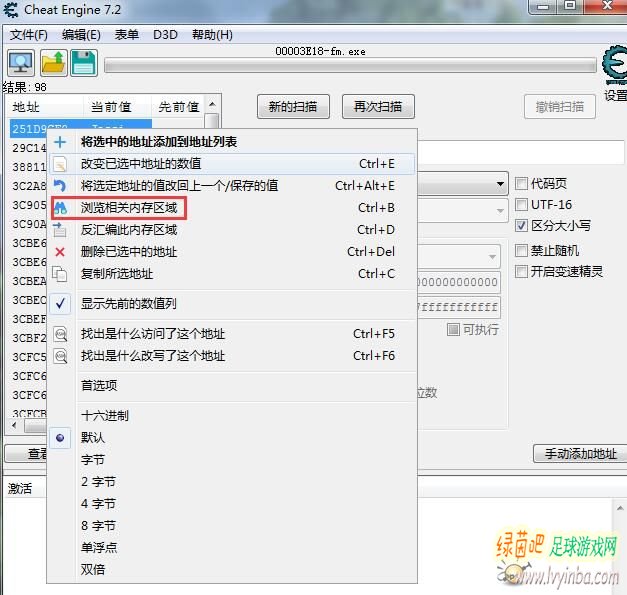
Task: Enable the 开启变速精灵 checkbox
Action: (521, 272)
